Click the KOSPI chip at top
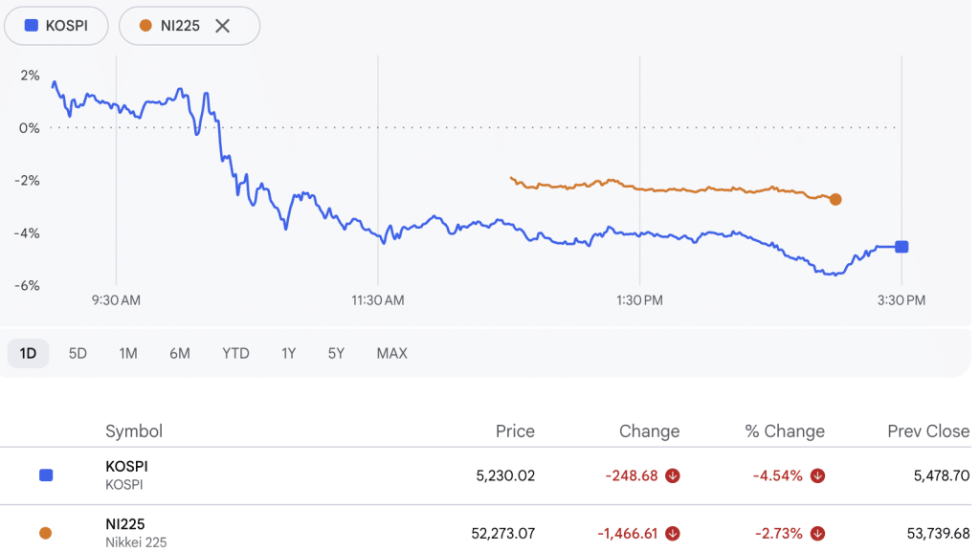 pos(56,26)
